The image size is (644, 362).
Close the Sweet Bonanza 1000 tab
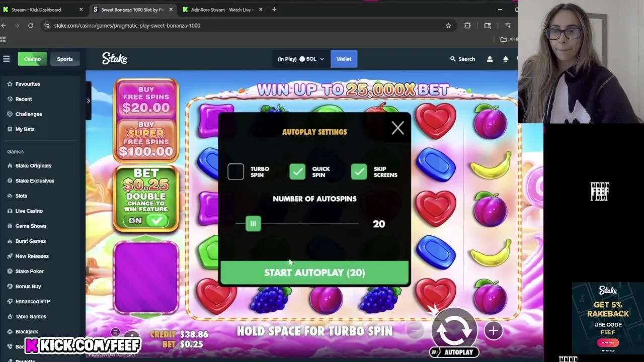[x=171, y=10]
